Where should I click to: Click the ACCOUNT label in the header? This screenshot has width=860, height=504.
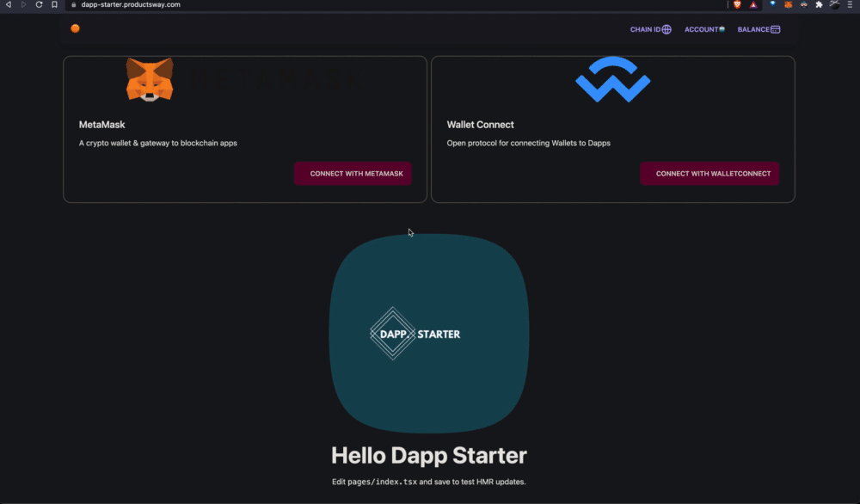(x=701, y=29)
